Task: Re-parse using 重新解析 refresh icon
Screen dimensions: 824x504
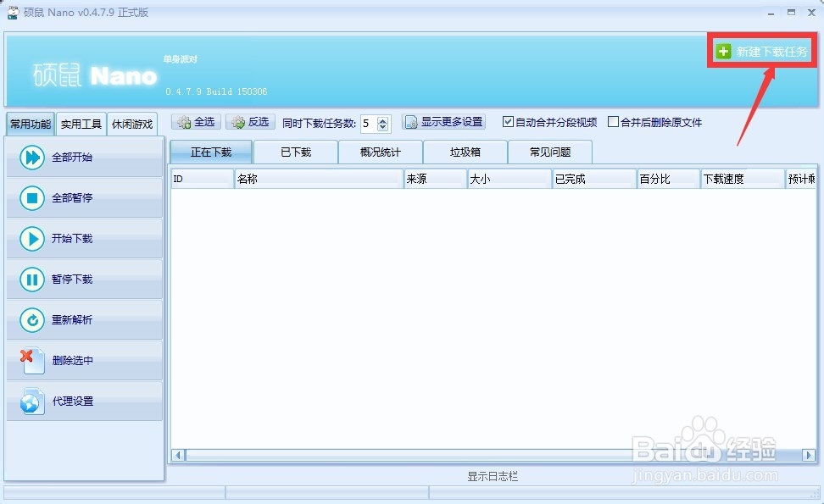Action: [x=32, y=319]
